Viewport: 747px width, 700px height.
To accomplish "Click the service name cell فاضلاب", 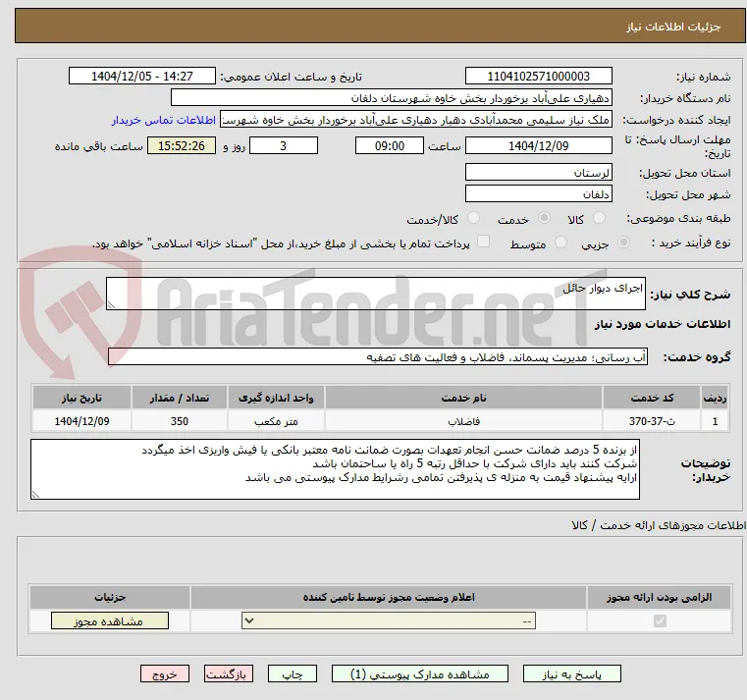I will coord(463,421).
